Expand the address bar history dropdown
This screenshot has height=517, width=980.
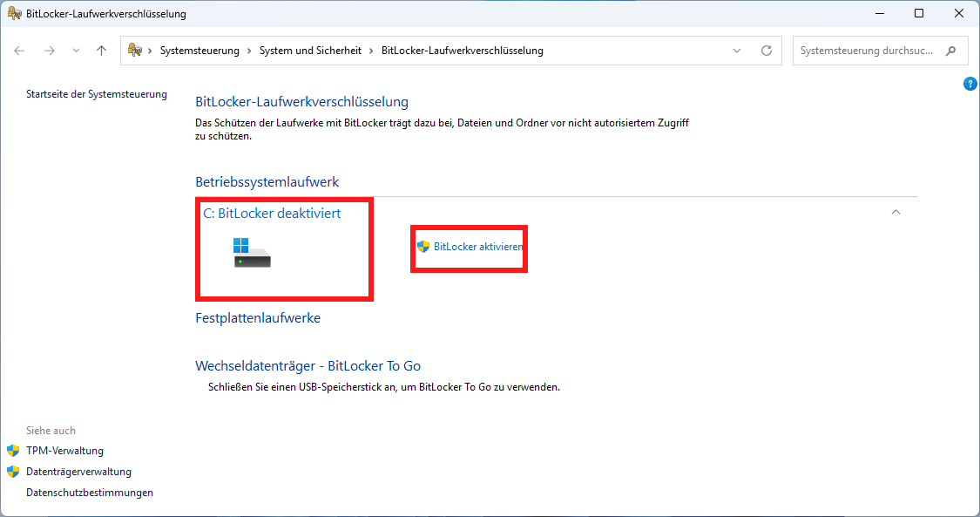[x=737, y=51]
